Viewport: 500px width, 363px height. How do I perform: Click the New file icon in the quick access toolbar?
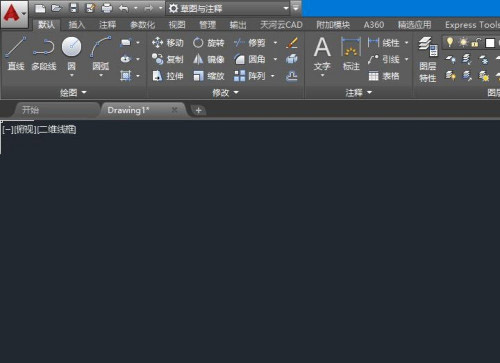(40, 8)
